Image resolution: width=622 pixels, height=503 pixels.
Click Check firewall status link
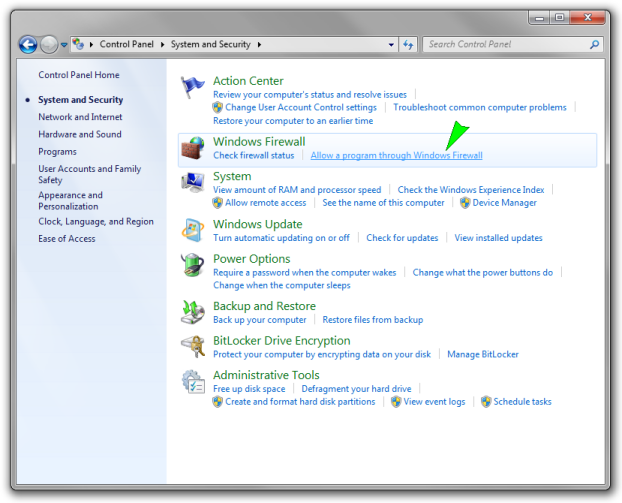(254, 156)
